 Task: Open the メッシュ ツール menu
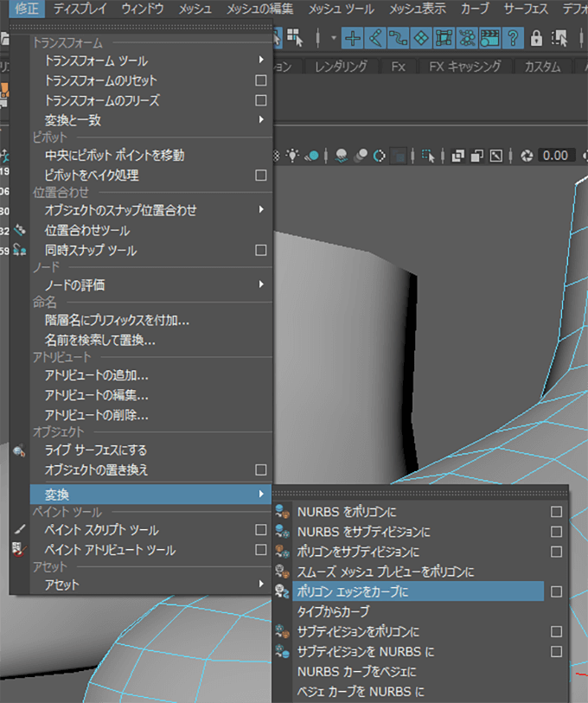point(342,9)
